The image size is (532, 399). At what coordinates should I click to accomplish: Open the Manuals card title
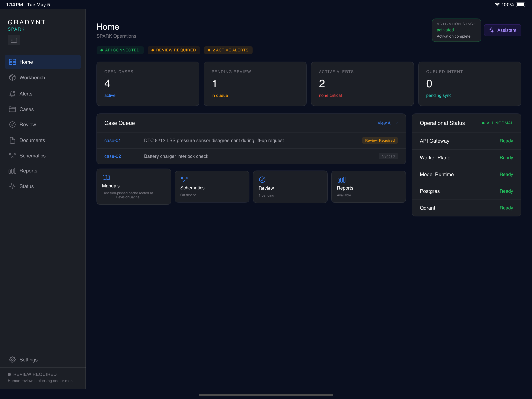point(111,186)
